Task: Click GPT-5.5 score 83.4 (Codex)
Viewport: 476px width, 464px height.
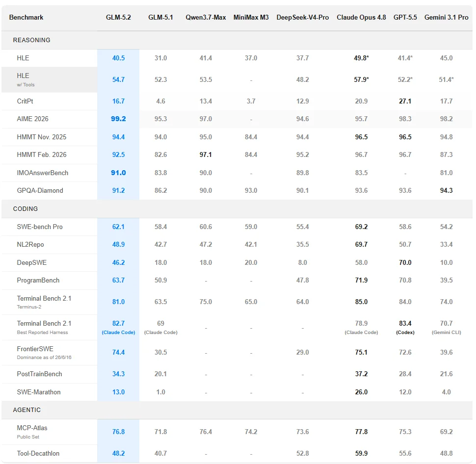Action: tap(405, 328)
